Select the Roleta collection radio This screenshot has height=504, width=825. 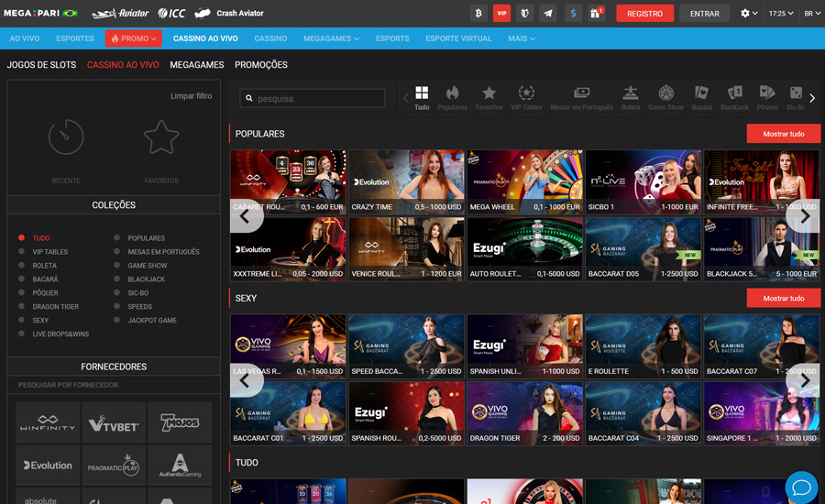click(22, 265)
